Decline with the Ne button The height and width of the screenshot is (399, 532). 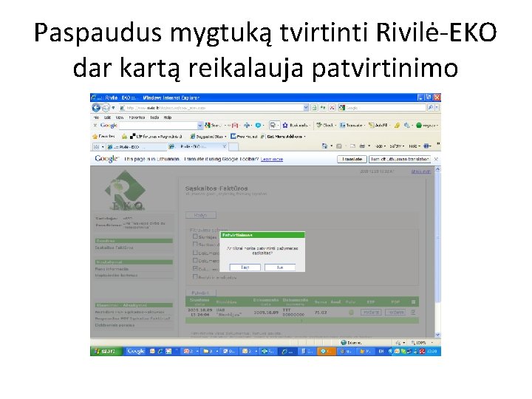coord(280,267)
